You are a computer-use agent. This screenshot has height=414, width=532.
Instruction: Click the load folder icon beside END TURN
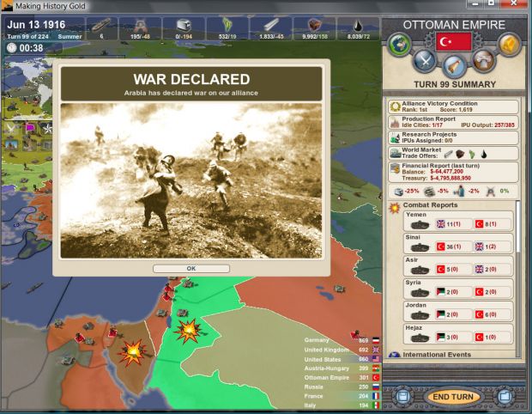[x=505, y=396]
